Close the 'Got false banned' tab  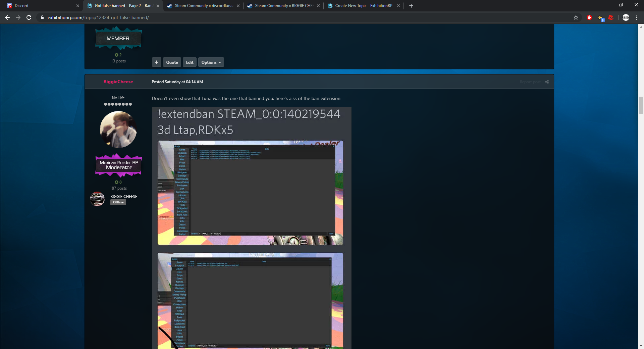point(158,6)
